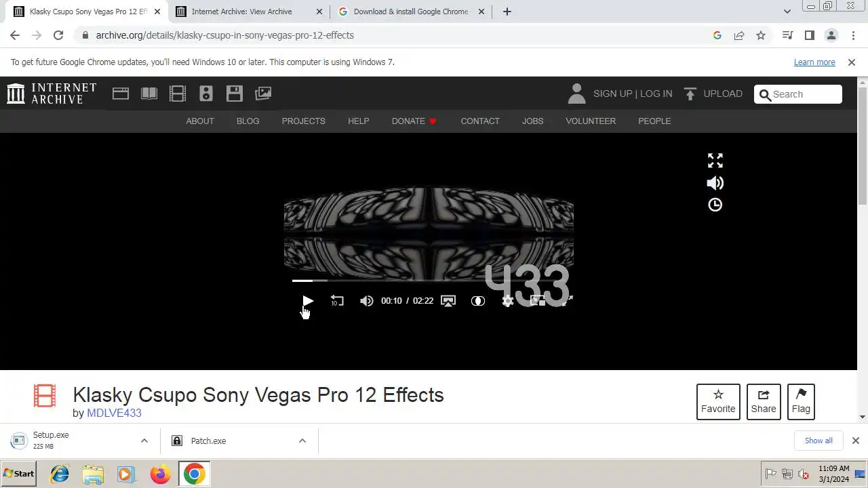
Task: Open the tab search dropdown arrow
Action: coord(787,12)
